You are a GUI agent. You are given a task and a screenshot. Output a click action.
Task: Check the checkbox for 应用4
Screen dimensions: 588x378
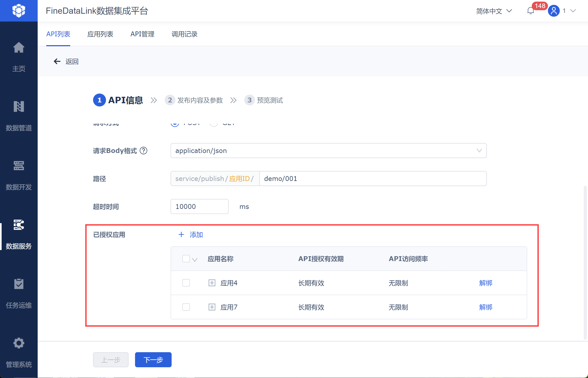186,283
